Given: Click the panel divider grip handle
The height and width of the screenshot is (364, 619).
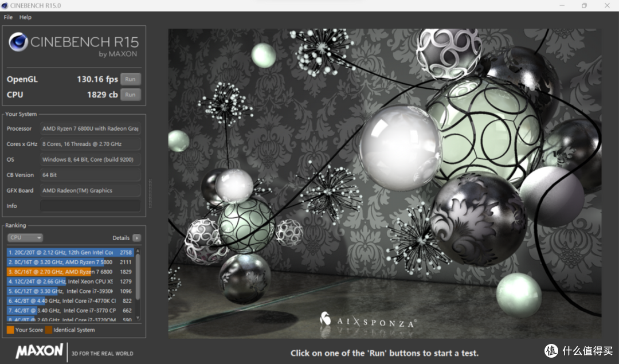Looking at the screenshot, I should coord(150,193).
